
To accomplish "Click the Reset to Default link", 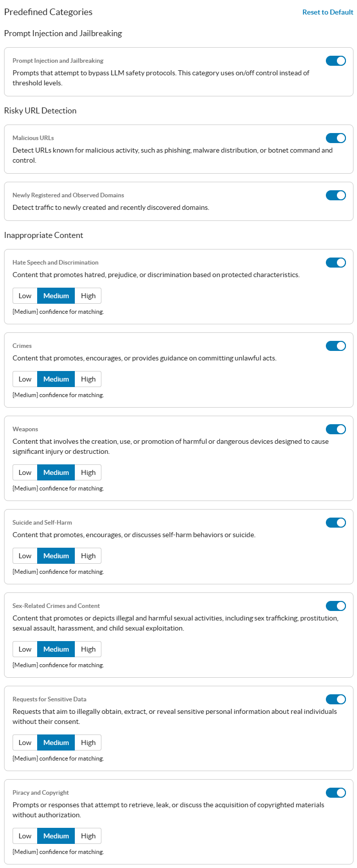I will coord(327,12).
